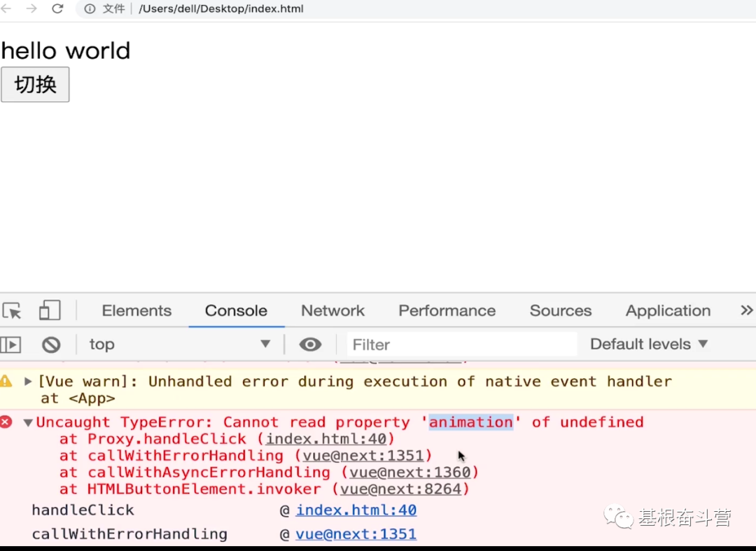756x551 pixels.
Task: Open the top context dropdown
Action: pos(179,344)
